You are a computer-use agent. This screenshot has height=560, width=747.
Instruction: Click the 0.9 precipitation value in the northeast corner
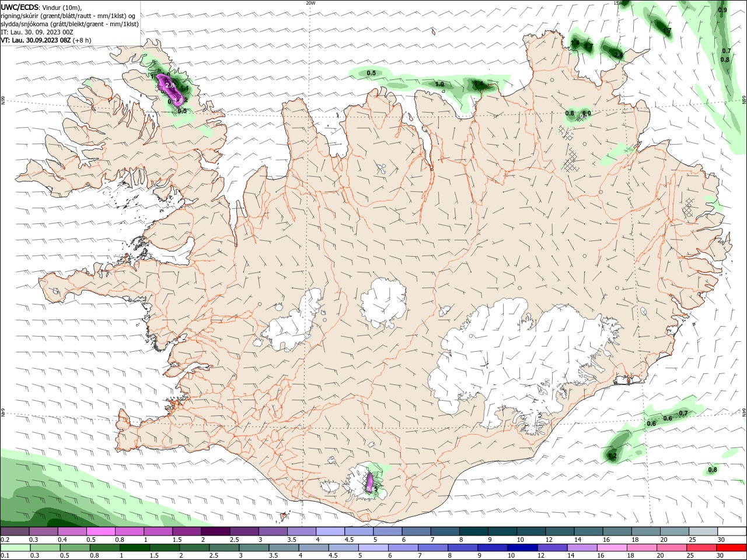coord(722,10)
